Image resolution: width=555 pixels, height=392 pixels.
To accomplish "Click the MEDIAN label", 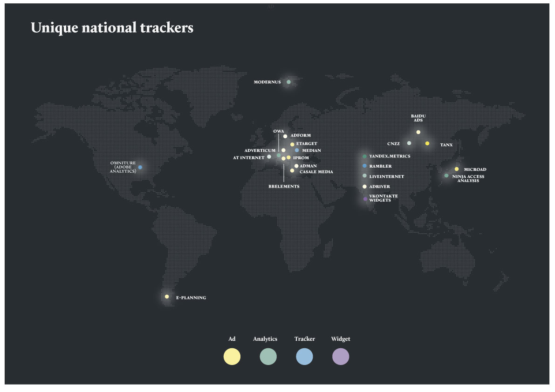I will pos(311,150).
